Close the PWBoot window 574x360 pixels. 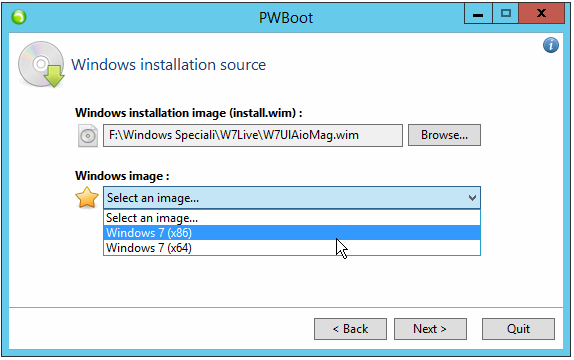click(x=541, y=14)
